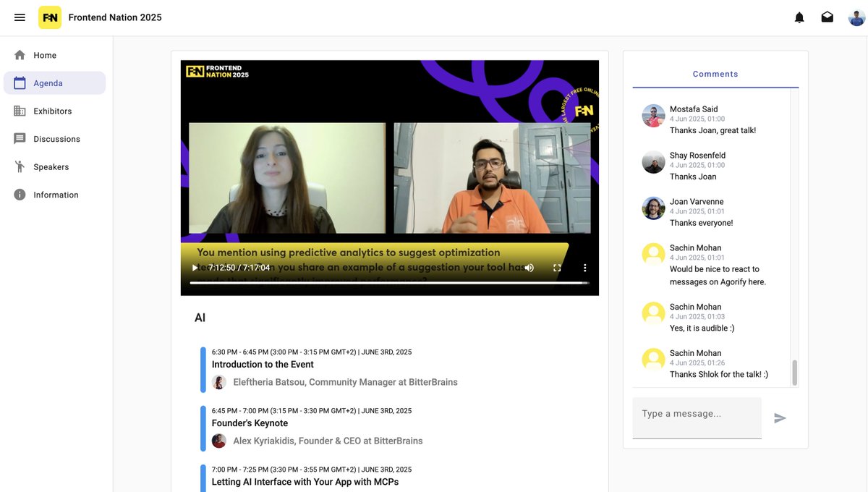Open Founder's Keynote session
The height and width of the screenshot is (492, 868).
pyautogui.click(x=250, y=423)
